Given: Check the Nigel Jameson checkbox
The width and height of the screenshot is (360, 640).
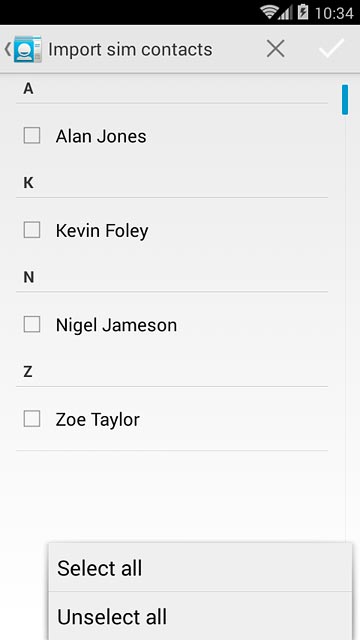Looking at the screenshot, I should (32, 324).
